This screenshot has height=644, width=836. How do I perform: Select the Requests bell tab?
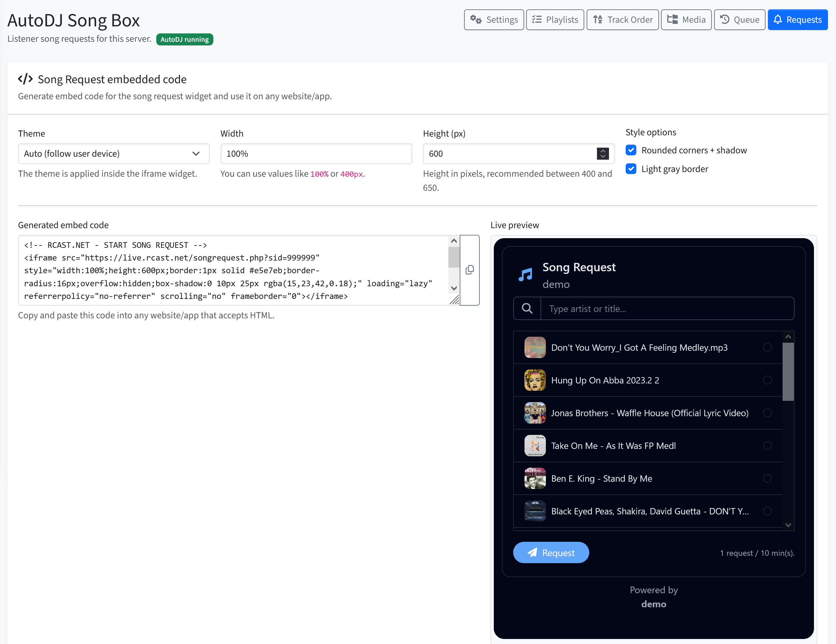[x=797, y=19]
